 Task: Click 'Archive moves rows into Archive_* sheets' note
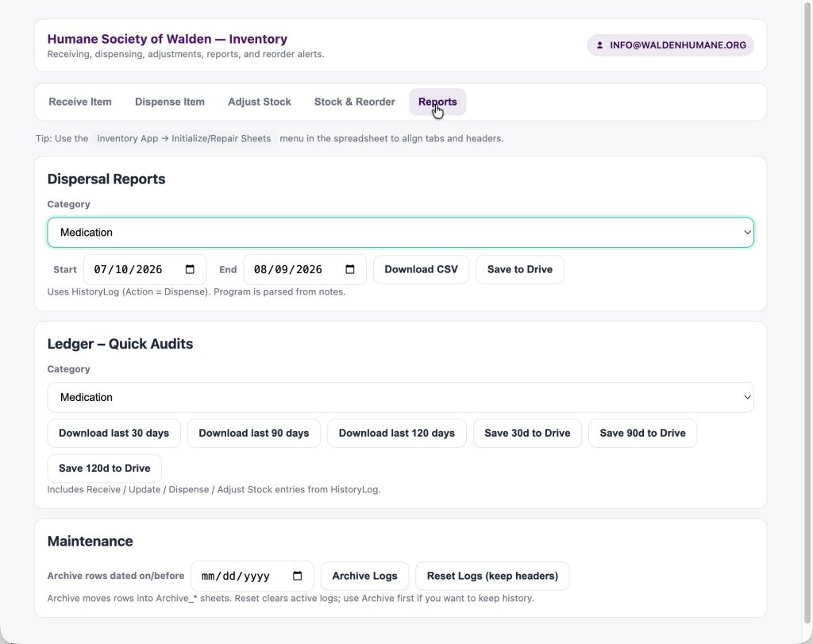(x=291, y=598)
